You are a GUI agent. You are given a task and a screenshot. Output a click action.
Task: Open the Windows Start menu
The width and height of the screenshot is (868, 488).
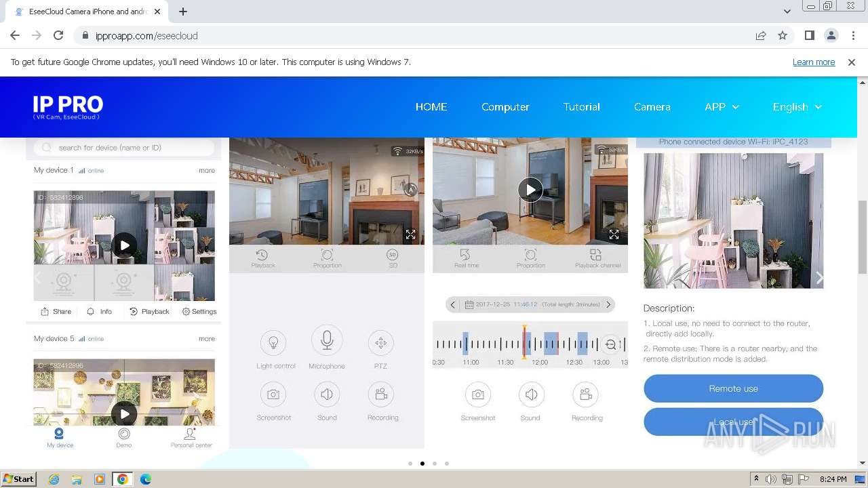point(18,479)
